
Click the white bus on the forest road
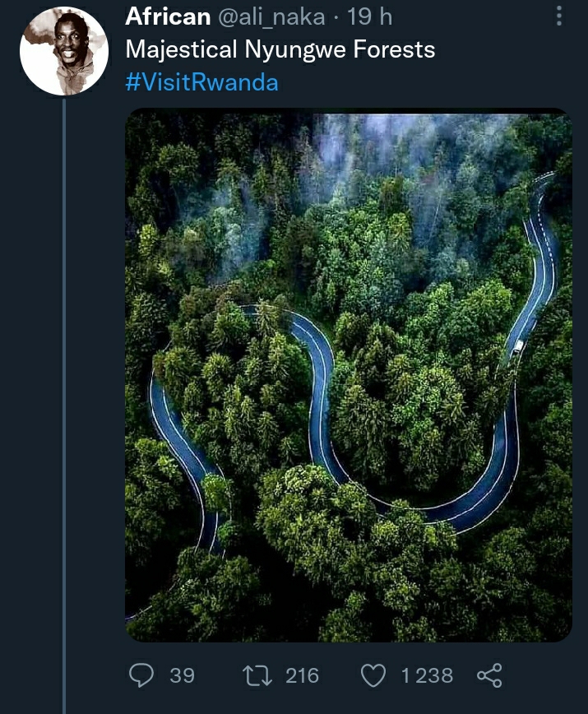[x=517, y=348]
